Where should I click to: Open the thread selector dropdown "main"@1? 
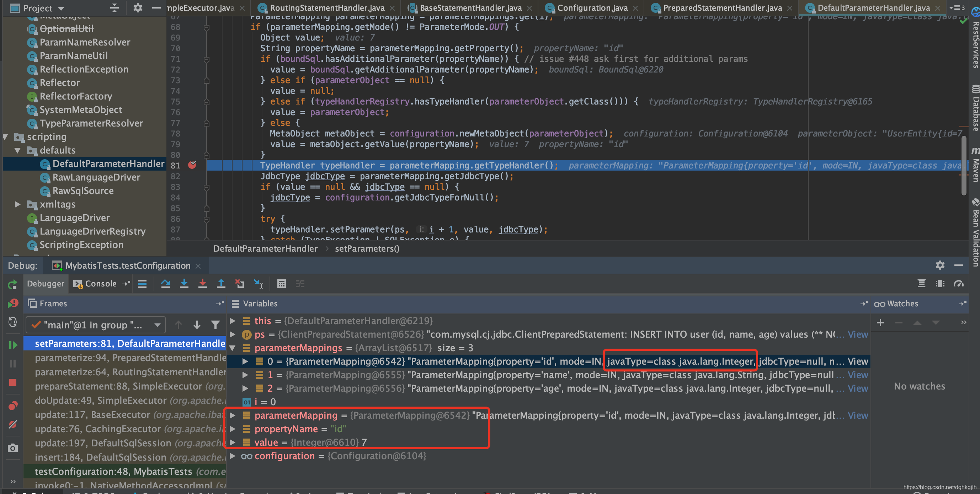(x=96, y=325)
